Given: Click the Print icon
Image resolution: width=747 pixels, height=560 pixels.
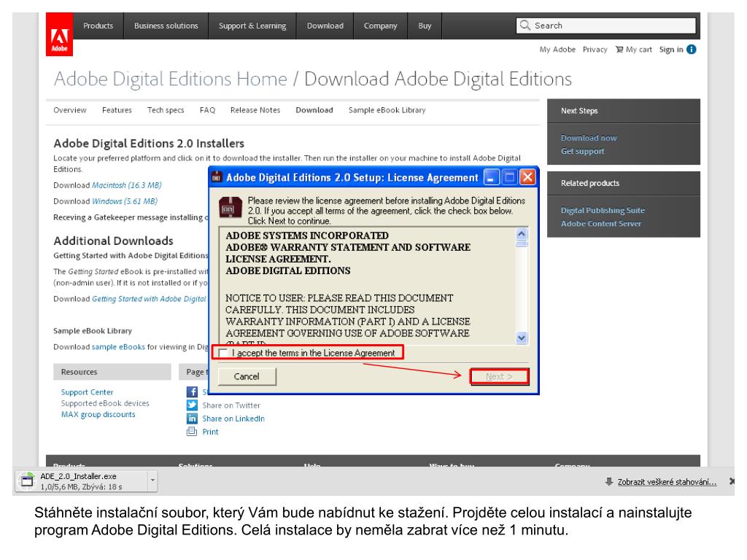Looking at the screenshot, I should 192,432.
